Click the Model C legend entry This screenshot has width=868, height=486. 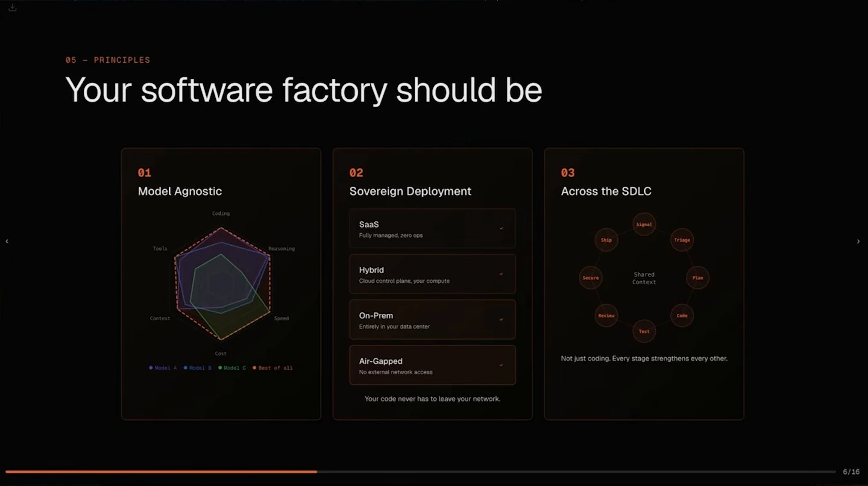click(232, 368)
